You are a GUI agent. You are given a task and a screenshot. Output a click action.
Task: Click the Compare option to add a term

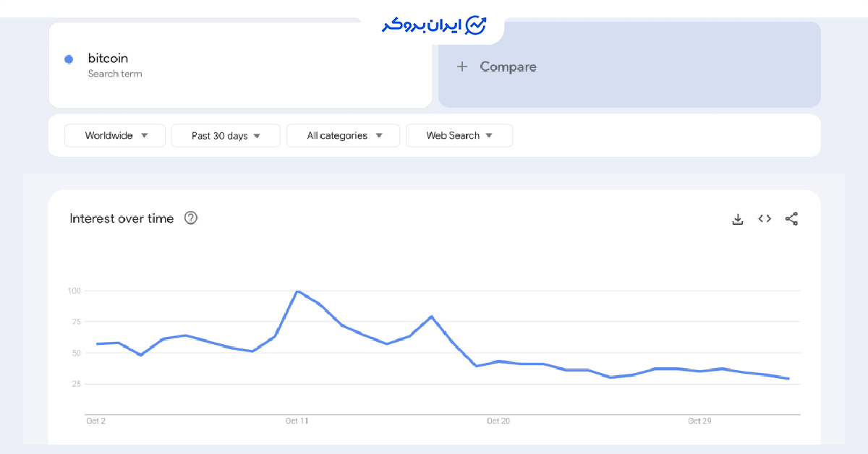click(508, 67)
